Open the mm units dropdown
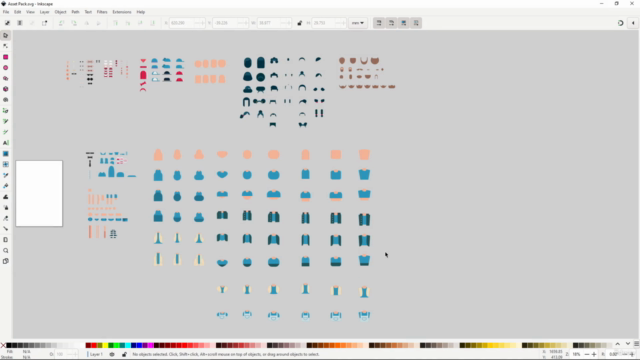 pyautogui.click(x=358, y=23)
